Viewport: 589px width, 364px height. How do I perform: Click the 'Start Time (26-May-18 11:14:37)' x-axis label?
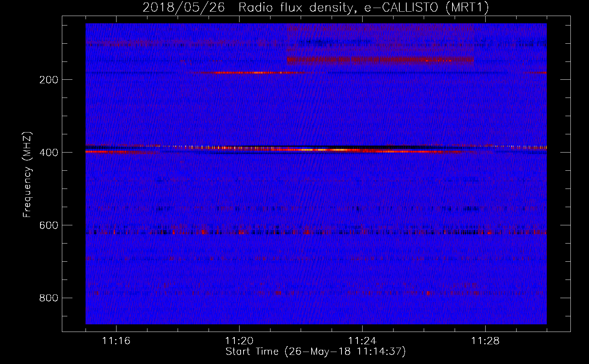(x=316, y=352)
